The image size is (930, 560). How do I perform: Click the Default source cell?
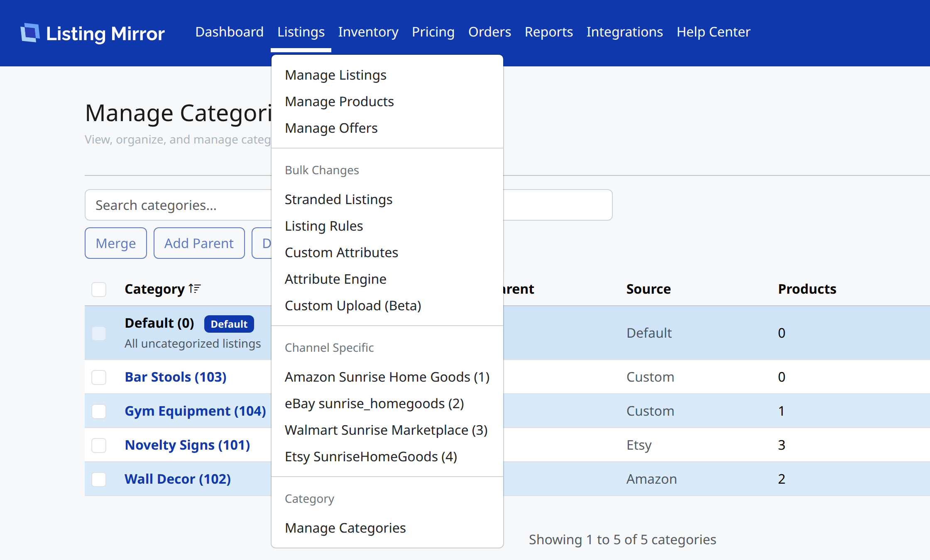(649, 333)
